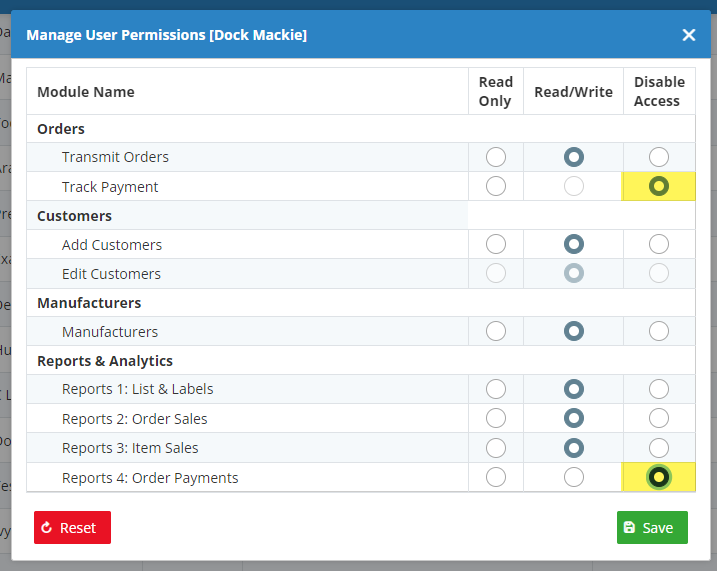The image size is (717, 571).
Task: Select Read/Write for Reports 3: Item Sales
Action: pos(573,448)
